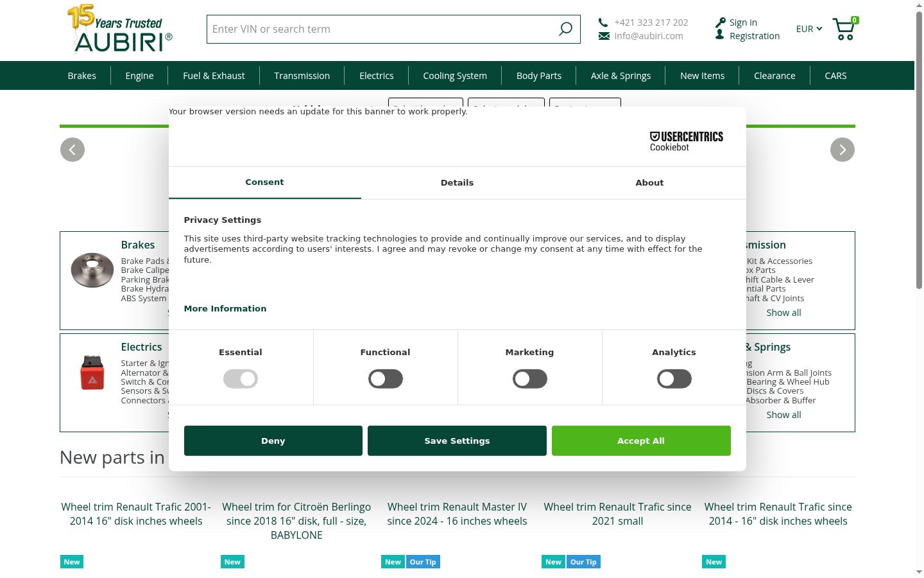924x578 pixels.
Task: Enable the Functional cookies switch
Action: click(386, 379)
